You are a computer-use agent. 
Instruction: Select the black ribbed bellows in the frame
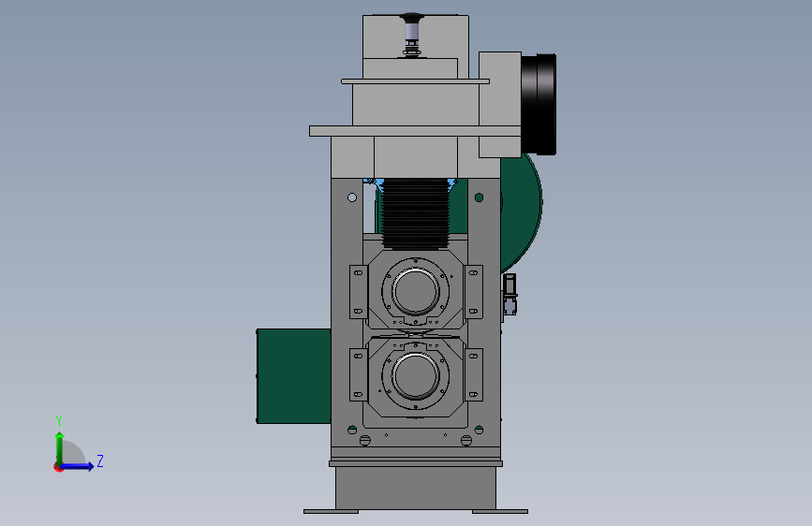click(x=415, y=214)
